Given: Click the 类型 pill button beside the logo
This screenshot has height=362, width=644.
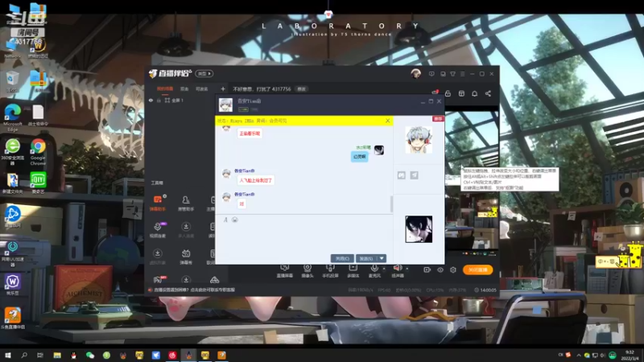Looking at the screenshot, I should [x=204, y=73].
